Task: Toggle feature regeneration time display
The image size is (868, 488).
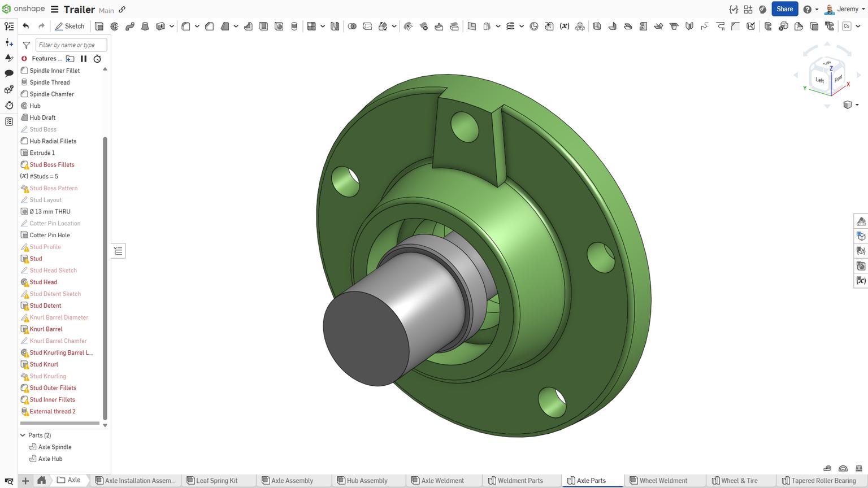Action: point(97,59)
